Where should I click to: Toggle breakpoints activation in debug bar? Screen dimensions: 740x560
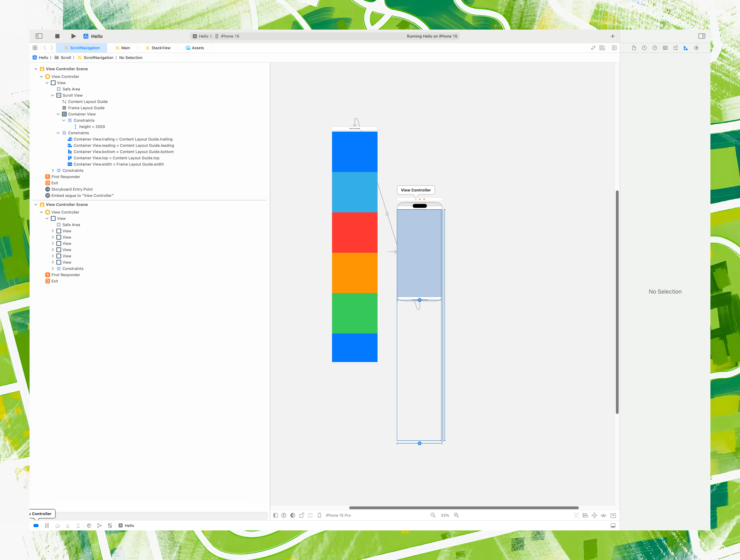point(36,526)
